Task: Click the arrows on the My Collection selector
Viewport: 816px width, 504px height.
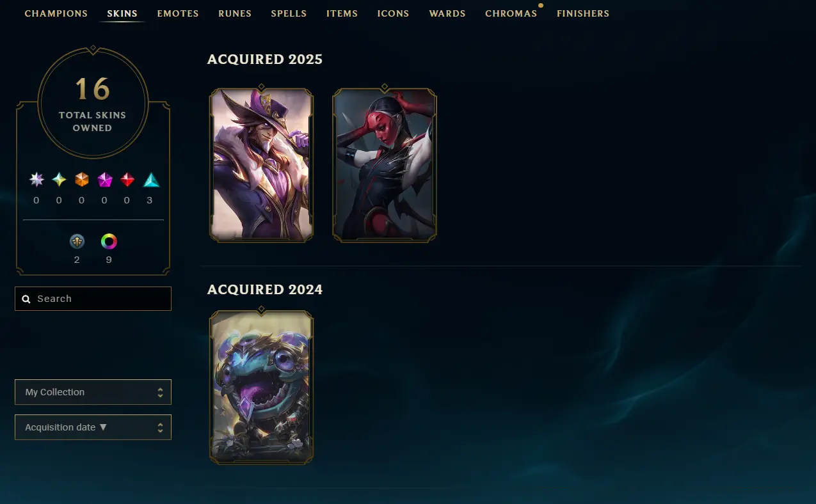Action: [160, 392]
